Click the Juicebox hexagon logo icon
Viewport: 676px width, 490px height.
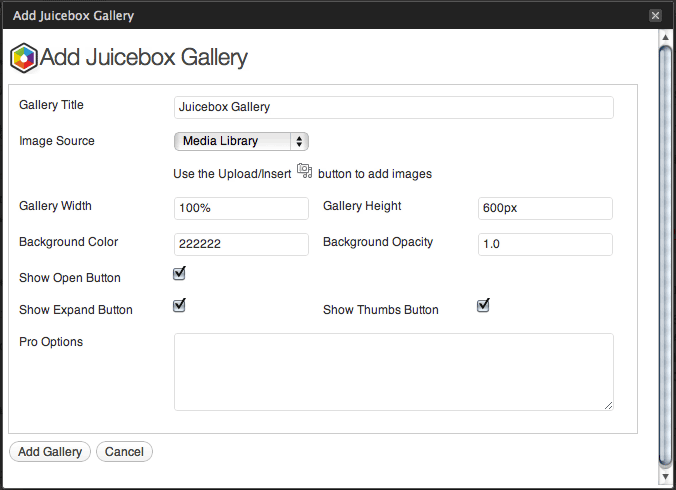click(x=24, y=58)
